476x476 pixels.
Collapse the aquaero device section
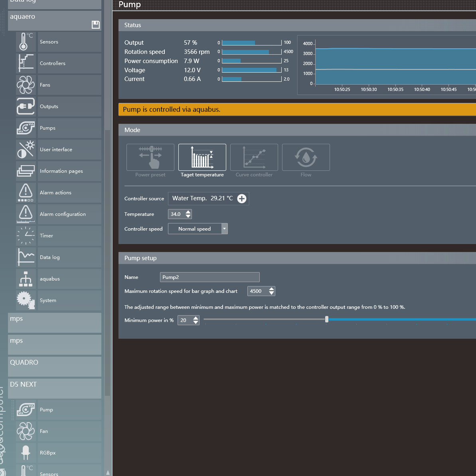pyautogui.click(x=55, y=21)
